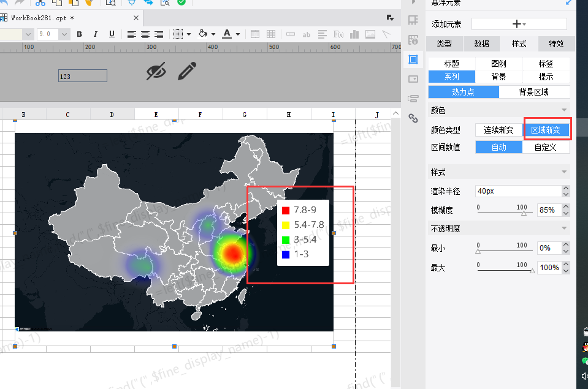Switch to the 样式 tab
The width and height of the screenshot is (588, 389).
click(x=519, y=43)
